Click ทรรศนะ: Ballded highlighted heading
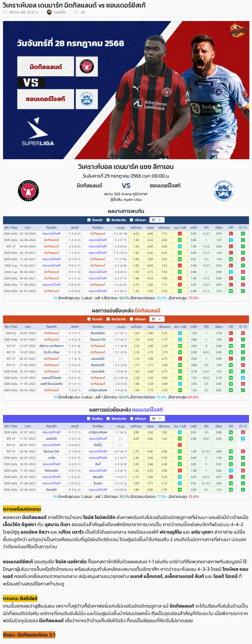Image resolution: width=252 pixels, height=644 pixels. click(20, 598)
